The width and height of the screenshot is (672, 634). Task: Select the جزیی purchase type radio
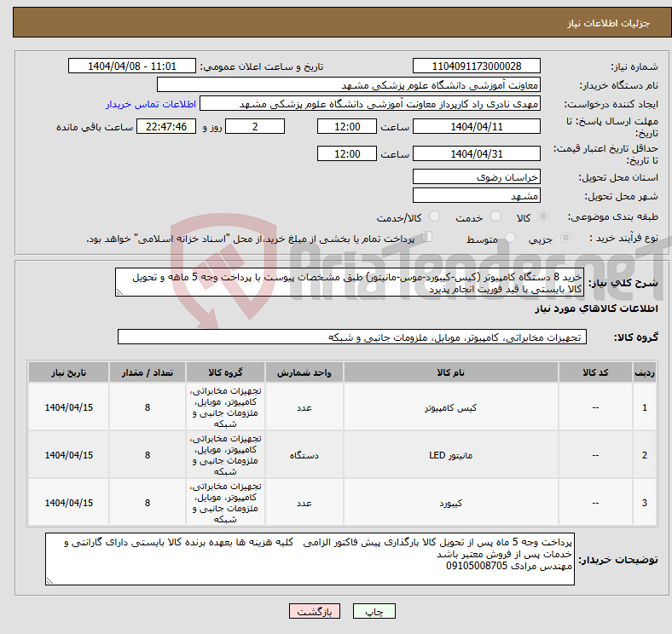tap(565, 238)
